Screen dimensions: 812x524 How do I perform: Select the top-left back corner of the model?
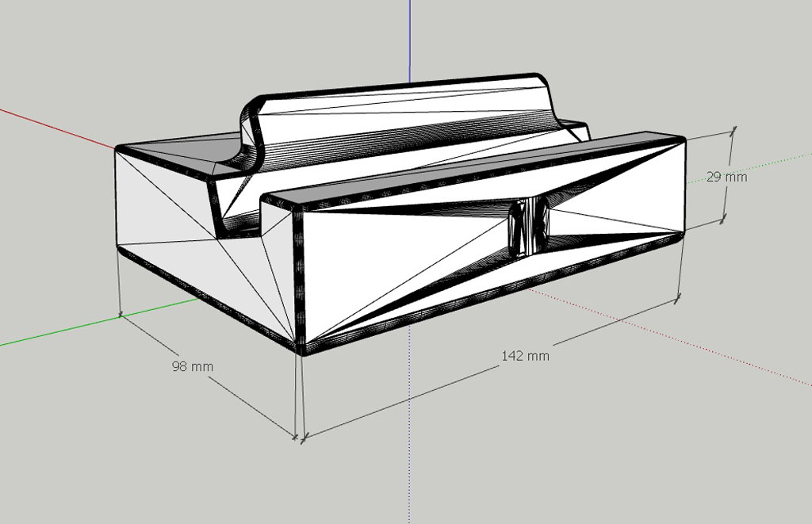click(121, 148)
